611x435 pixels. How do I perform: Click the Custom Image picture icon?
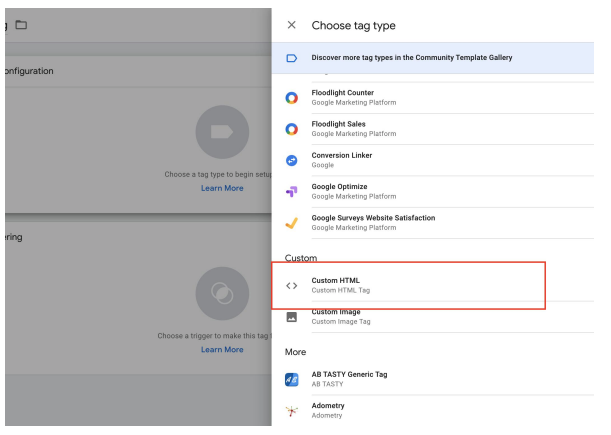click(291, 317)
